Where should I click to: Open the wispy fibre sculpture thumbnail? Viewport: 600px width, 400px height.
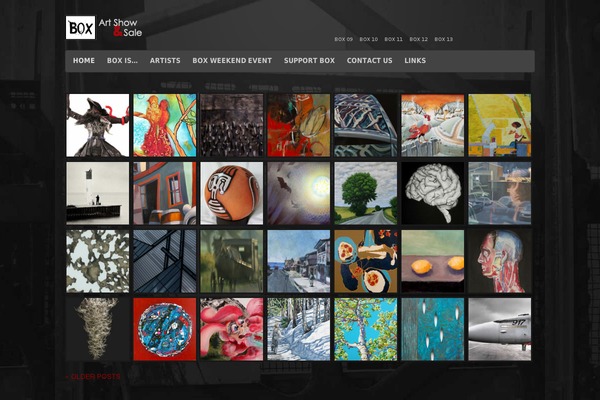click(x=98, y=329)
